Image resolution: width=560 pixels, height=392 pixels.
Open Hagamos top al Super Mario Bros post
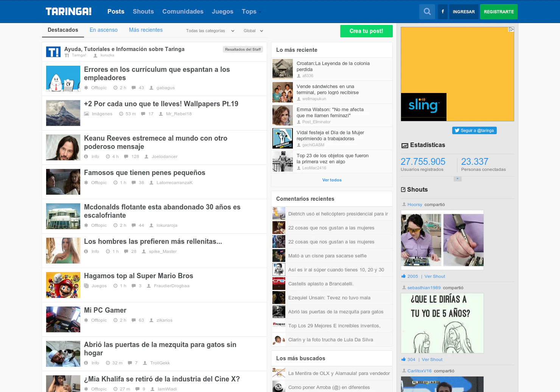coord(138,276)
